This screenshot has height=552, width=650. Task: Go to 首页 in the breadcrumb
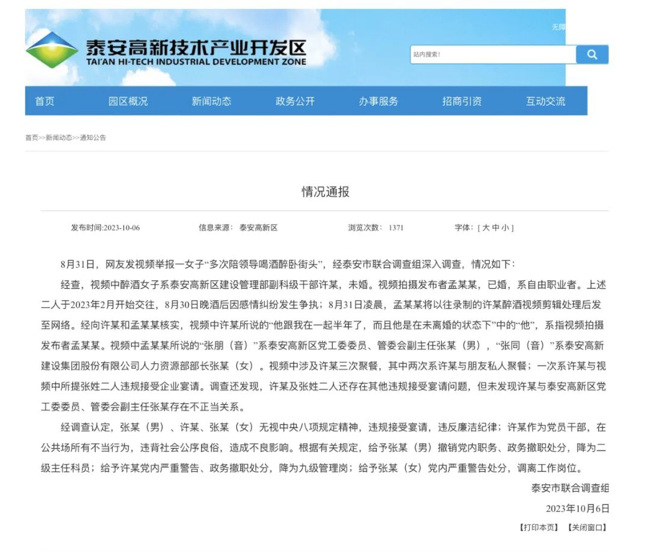(32, 138)
